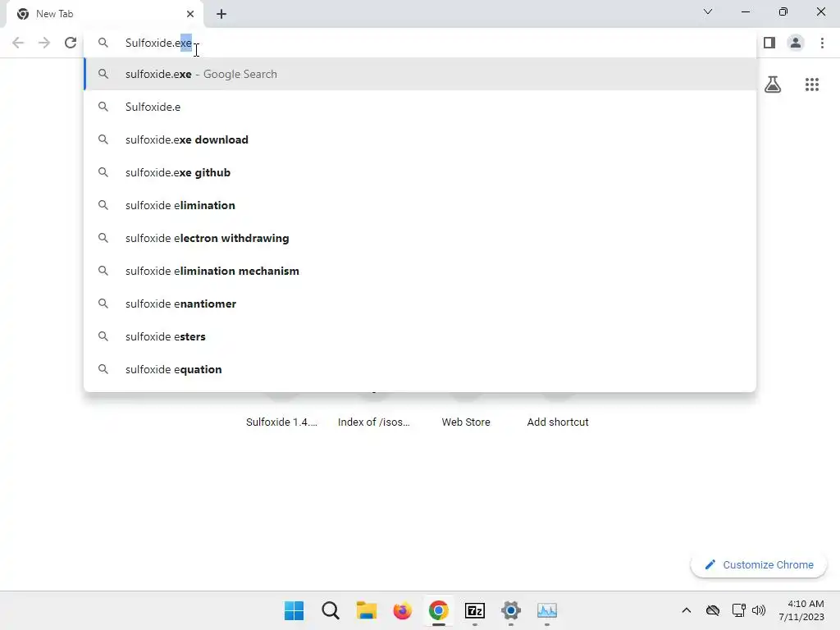Close the New Tab tab
The width and height of the screenshot is (840, 630).
[190, 14]
